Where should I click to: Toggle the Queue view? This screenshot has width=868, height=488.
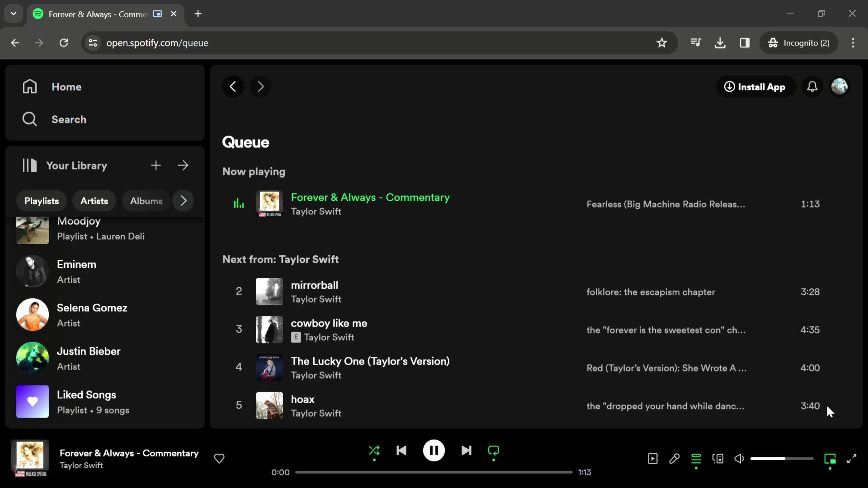coord(696,458)
